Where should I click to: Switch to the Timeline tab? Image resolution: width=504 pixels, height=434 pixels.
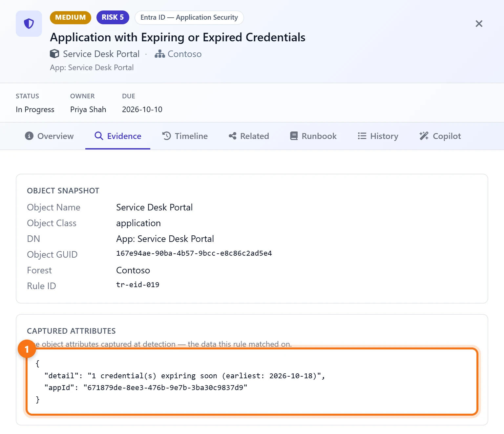185,136
